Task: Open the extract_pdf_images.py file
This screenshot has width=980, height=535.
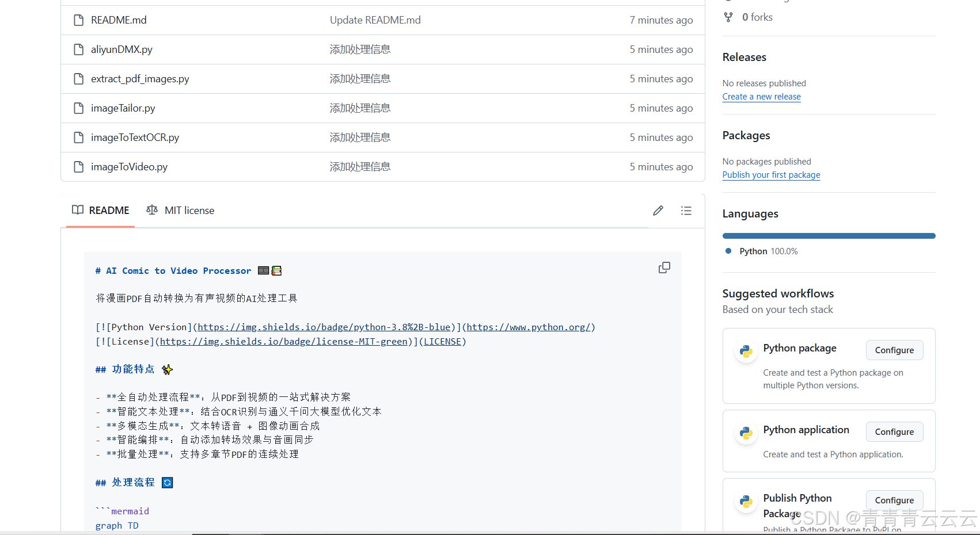Action: click(140, 79)
